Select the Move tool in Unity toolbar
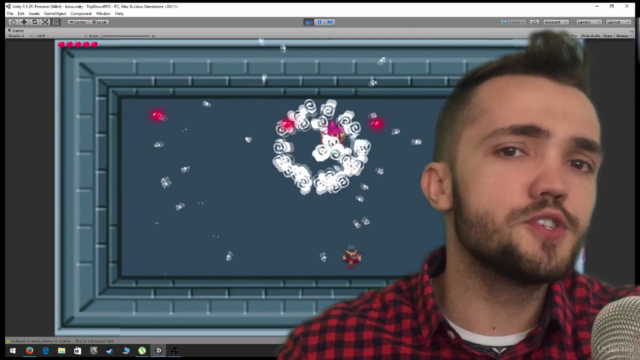 click(24, 22)
